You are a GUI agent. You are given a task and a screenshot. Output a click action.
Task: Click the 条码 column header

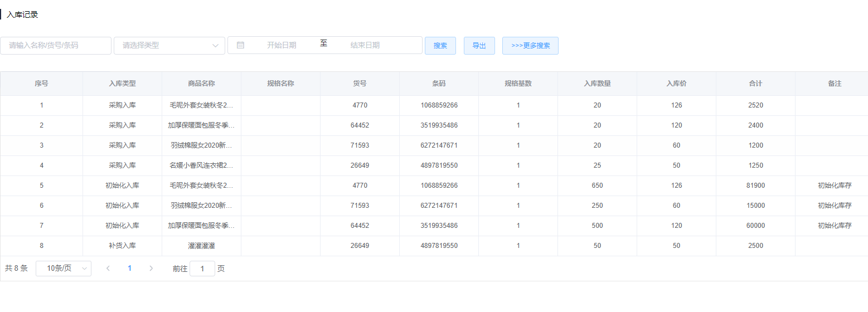click(439, 84)
